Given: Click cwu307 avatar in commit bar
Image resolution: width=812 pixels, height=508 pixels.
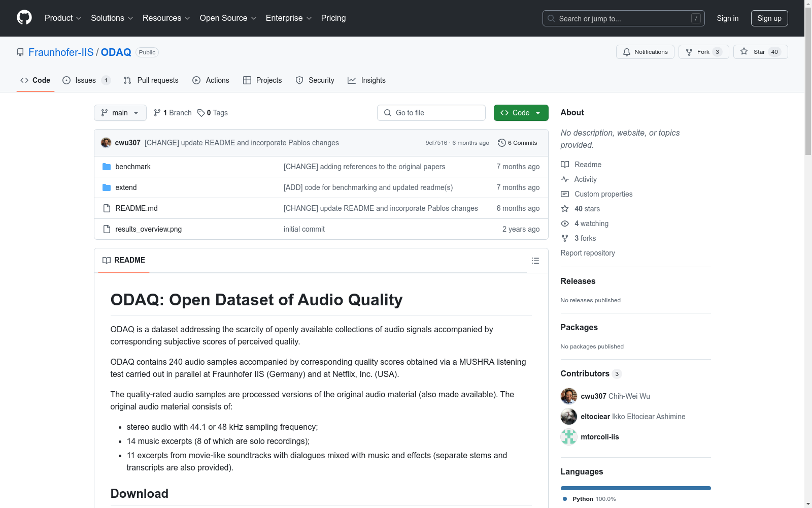Looking at the screenshot, I should (x=106, y=143).
